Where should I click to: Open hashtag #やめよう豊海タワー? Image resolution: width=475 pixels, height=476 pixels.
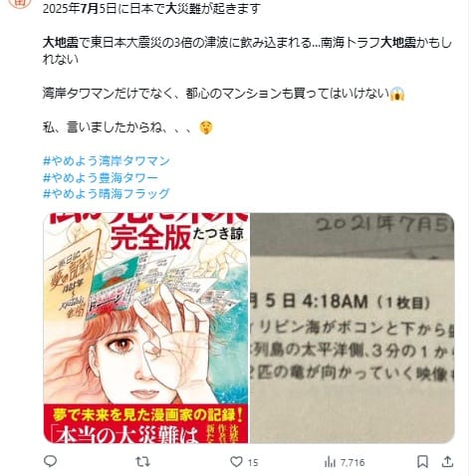coord(101,177)
